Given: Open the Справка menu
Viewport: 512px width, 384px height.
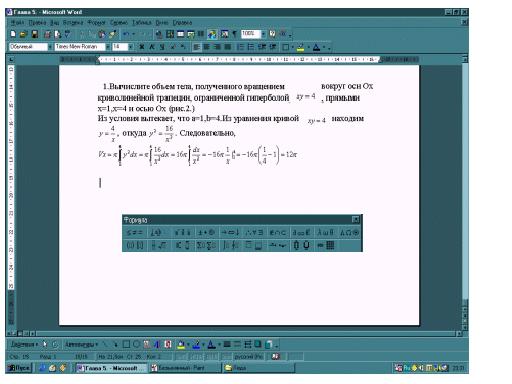Looking at the screenshot, I should pos(182,23).
